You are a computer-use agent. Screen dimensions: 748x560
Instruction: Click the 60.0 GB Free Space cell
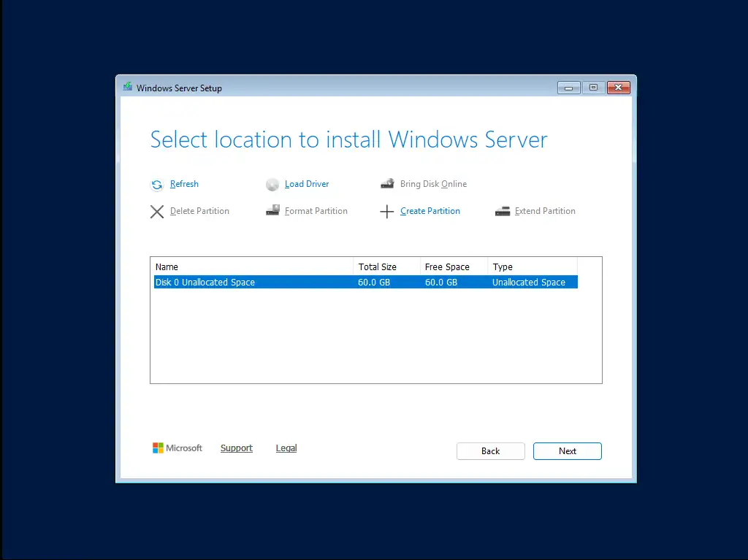tap(440, 283)
